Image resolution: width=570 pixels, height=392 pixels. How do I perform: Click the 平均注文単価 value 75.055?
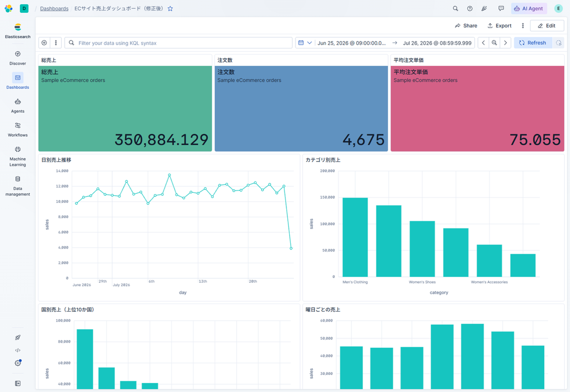coord(535,139)
